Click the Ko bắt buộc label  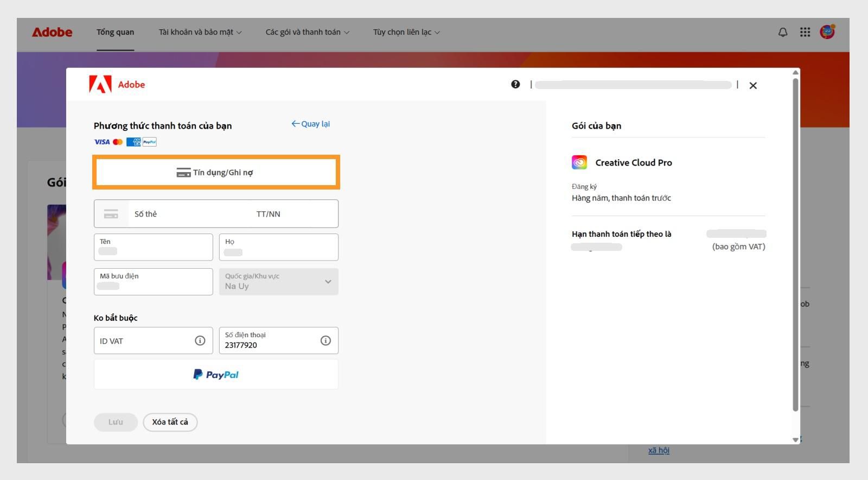[116, 318]
